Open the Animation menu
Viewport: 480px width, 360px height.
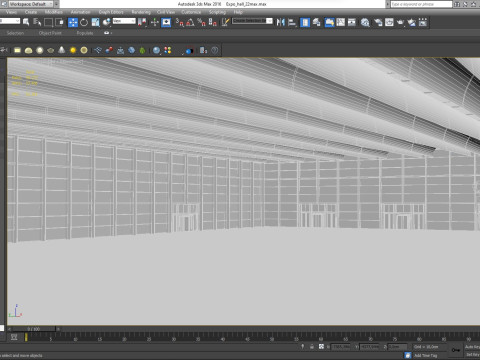80,12
